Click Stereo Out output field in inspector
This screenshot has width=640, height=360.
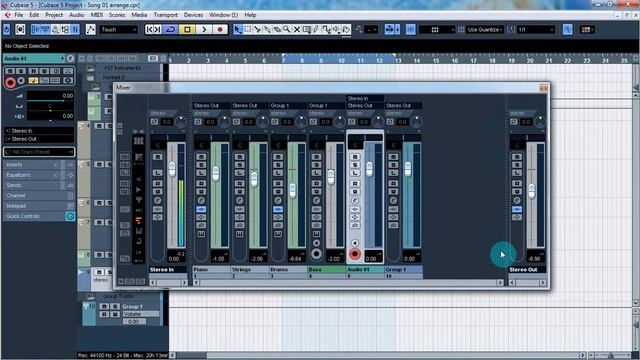(39, 139)
